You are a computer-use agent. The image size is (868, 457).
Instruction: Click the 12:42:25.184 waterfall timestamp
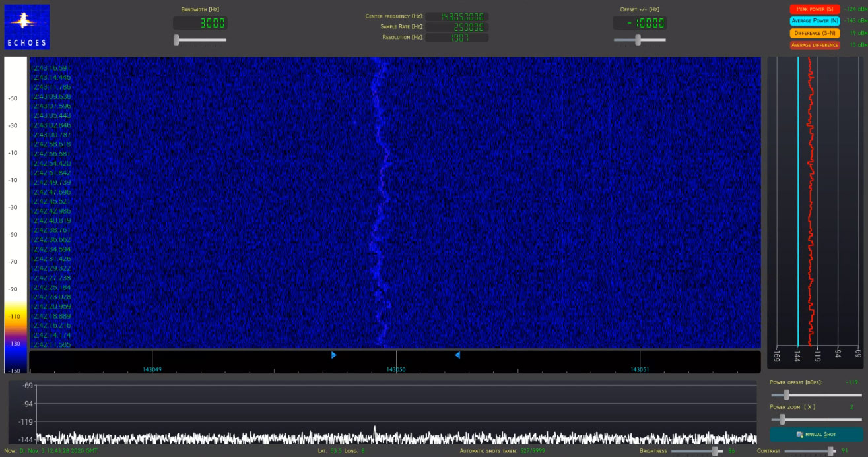tap(50, 288)
